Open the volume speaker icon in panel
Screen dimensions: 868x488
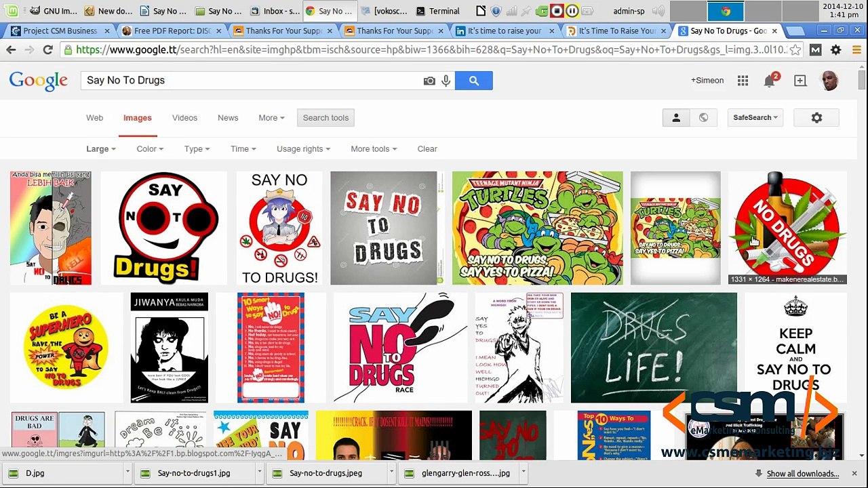click(658, 11)
